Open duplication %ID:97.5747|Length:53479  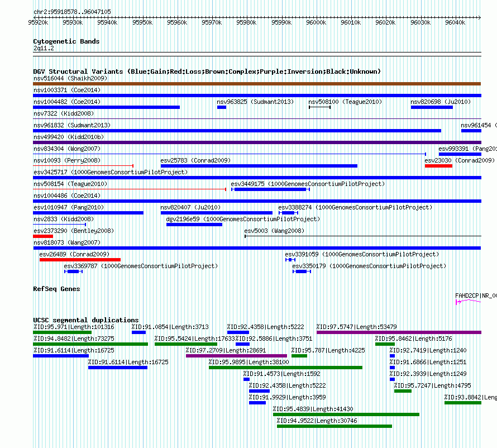(x=357, y=327)
